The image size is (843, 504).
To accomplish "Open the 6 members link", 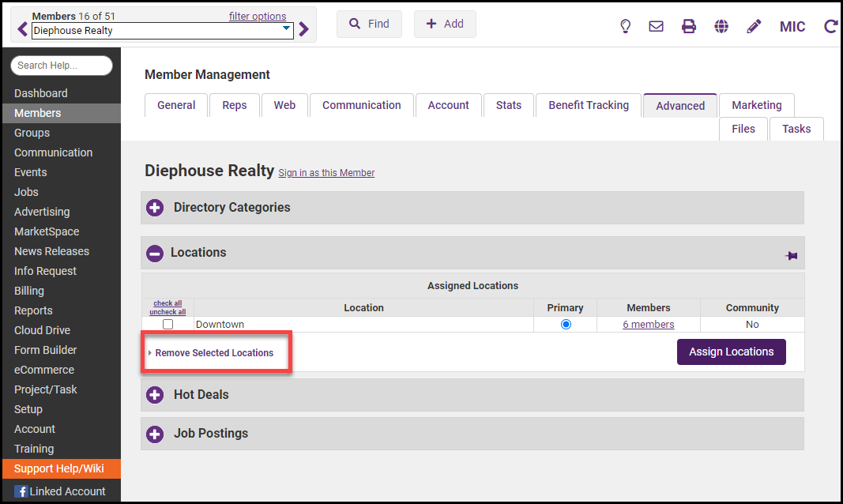I will click(648, 325).
